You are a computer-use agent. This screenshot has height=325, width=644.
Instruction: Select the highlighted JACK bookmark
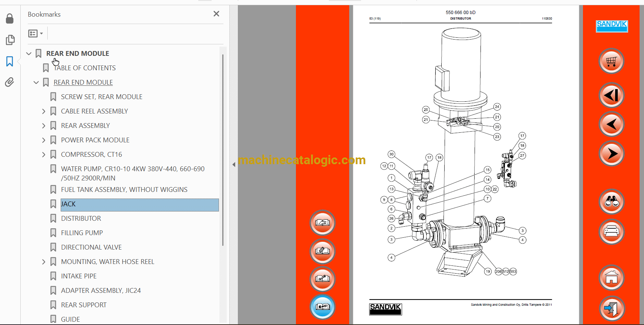(x=140, y=205)
